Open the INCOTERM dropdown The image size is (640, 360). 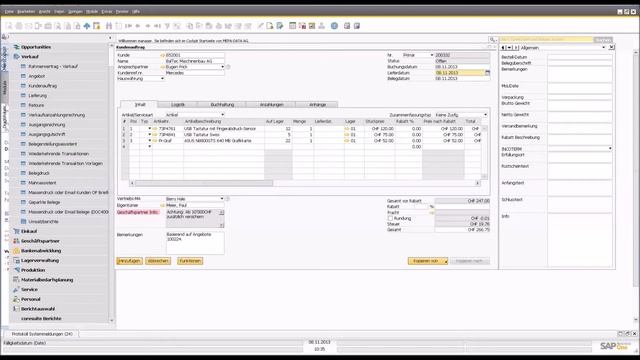pyautogui.click(x=610, y=149)
